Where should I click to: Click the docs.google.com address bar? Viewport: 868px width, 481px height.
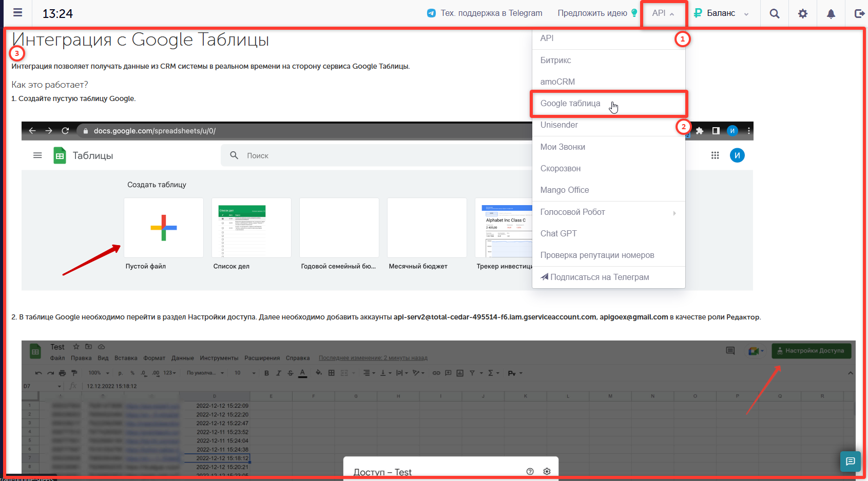(x=305, y=131)
